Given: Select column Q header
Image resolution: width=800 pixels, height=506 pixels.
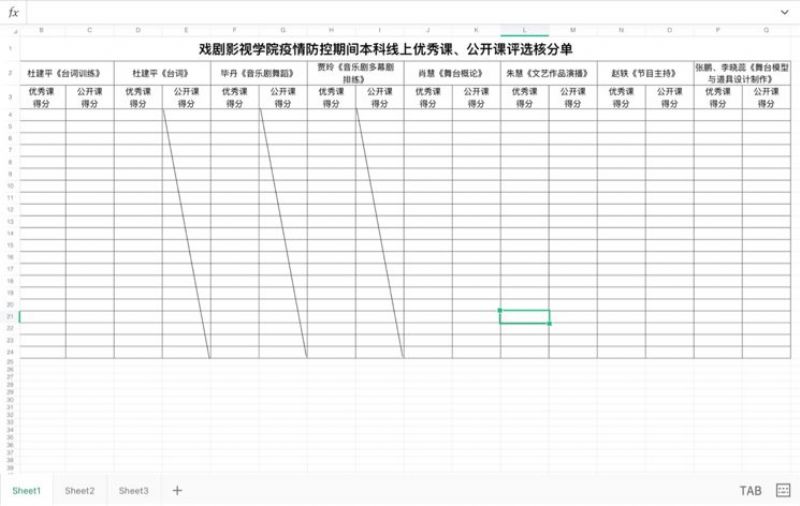Looking at the screenshot, I should 766,30.
